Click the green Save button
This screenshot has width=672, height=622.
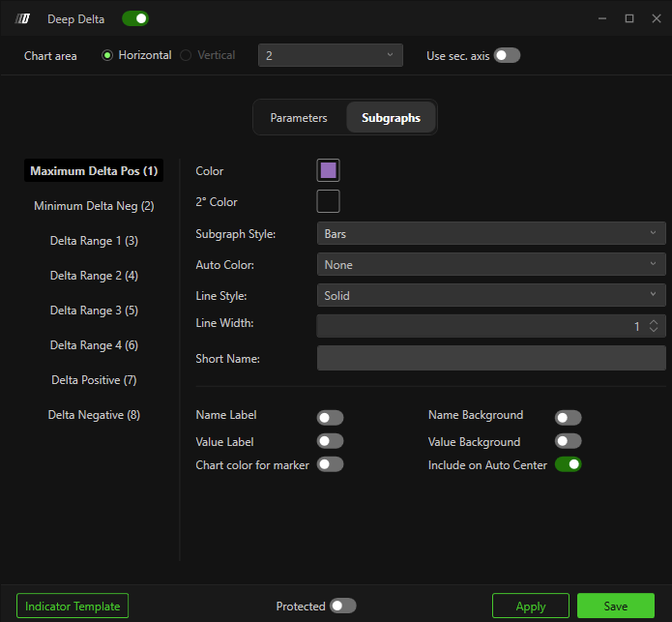pos(615,607)
